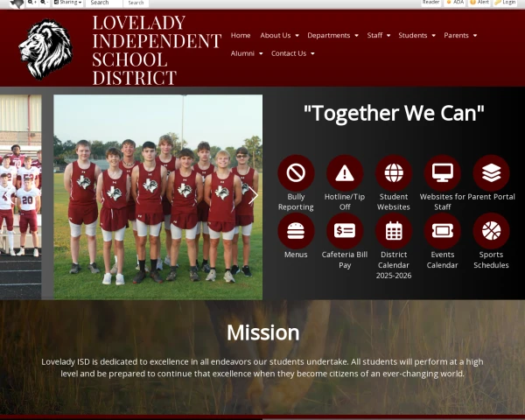This screenshot has height=420, width=525.
Task: Open the Contact Us menu
Action: (x=289, y=53)
